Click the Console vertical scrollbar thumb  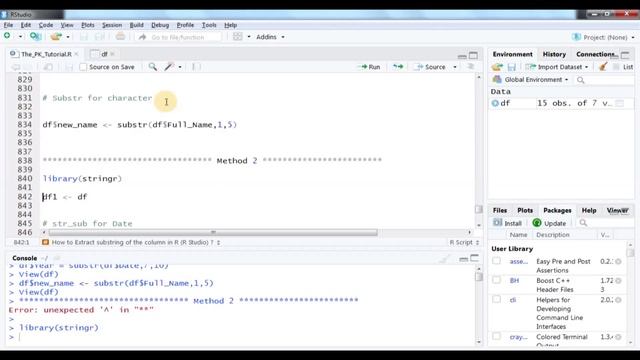[x=479, y=276]
